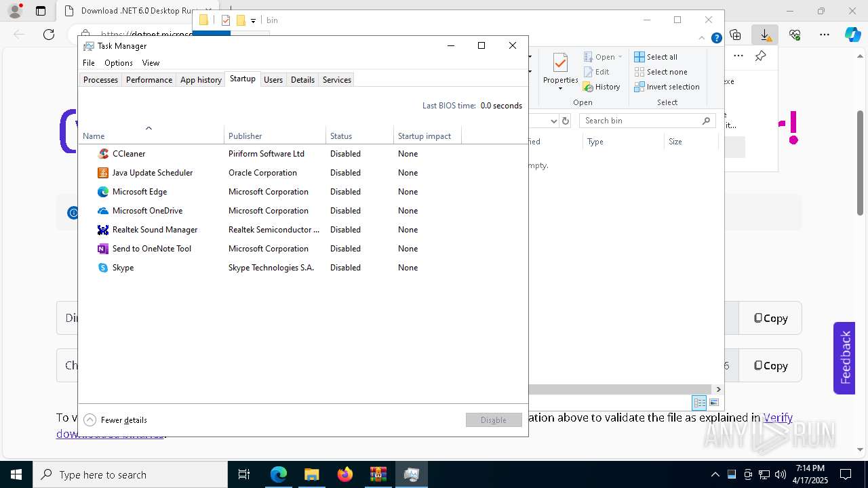Open the Copilot icon in Edge
868x488 pixels.
852,35
